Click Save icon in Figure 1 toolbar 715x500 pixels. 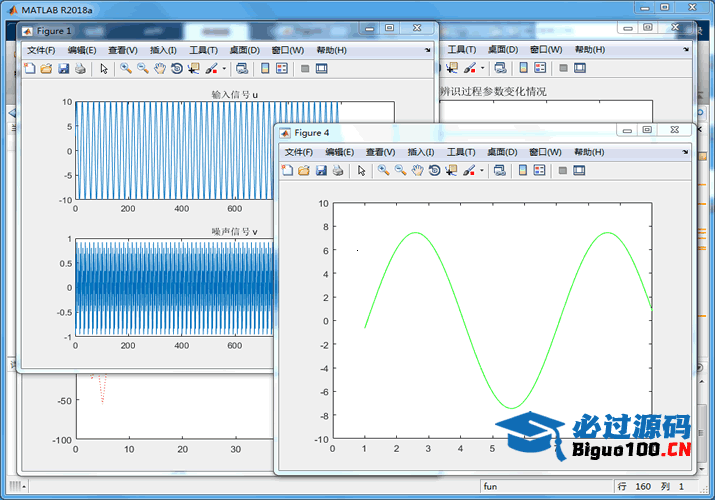click(x=63, y=69)
